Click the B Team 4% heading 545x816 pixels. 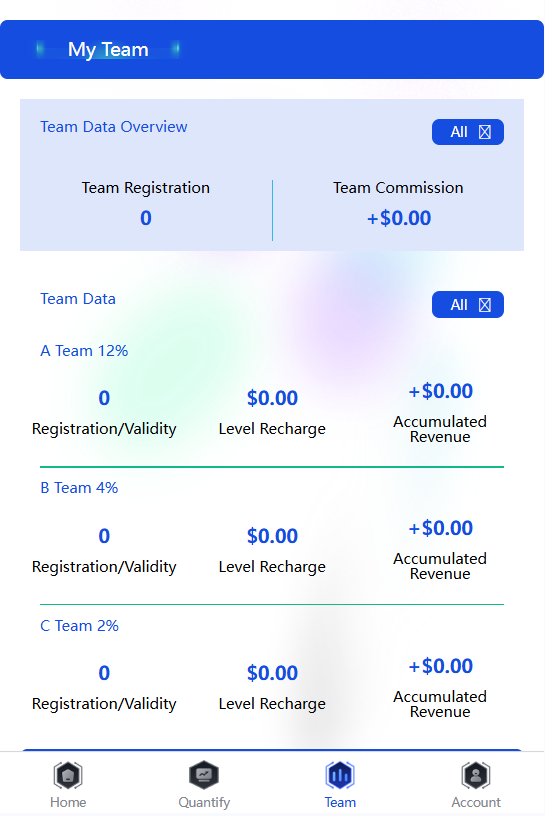pos(79,488)
